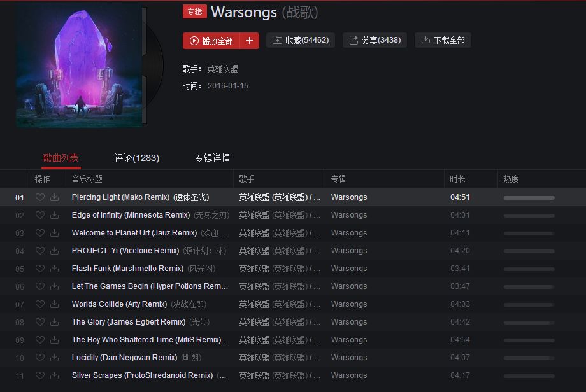Image resolution: width=586 pixels, height=392 pixels.
Task: Open the 评论(1283) comments tab
Action: point(137,158)
